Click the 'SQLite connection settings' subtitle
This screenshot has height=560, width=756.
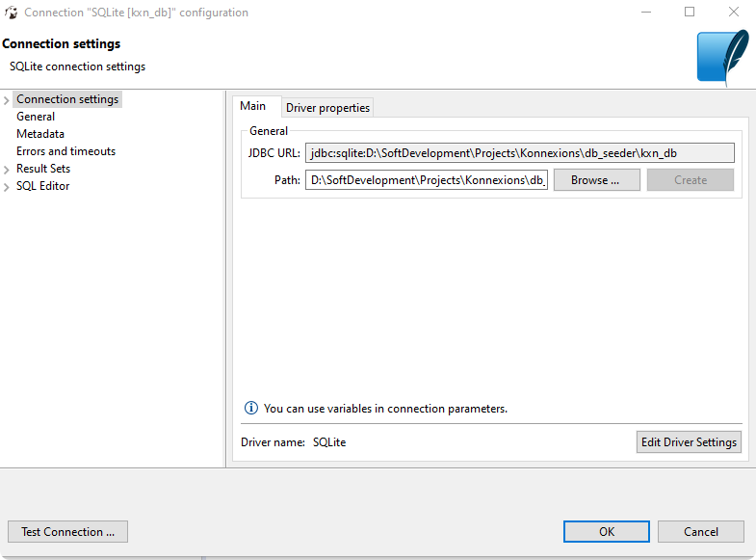[x=77, y=67]
